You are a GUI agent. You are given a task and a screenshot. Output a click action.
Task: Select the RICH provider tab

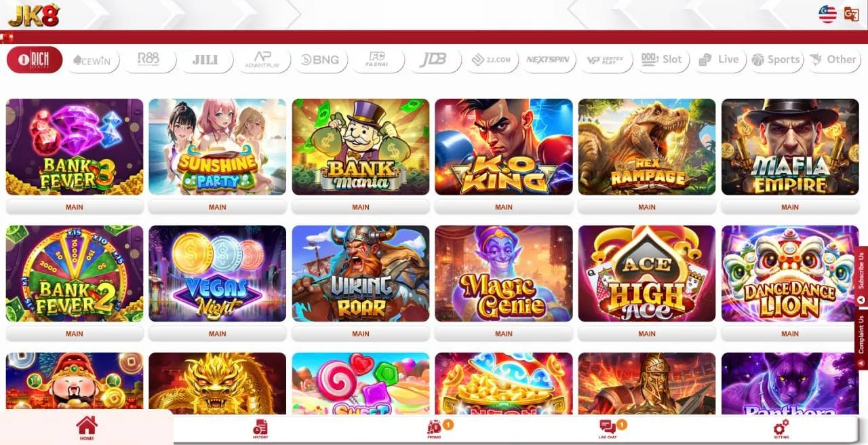(35, 60)
